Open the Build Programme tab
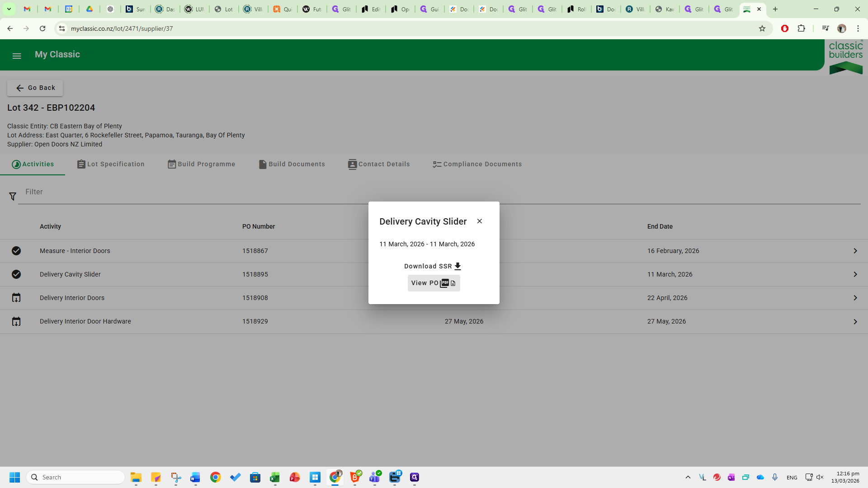Viewport: 868px width, 488px height. pyautogui.click(x=201, y=164)
